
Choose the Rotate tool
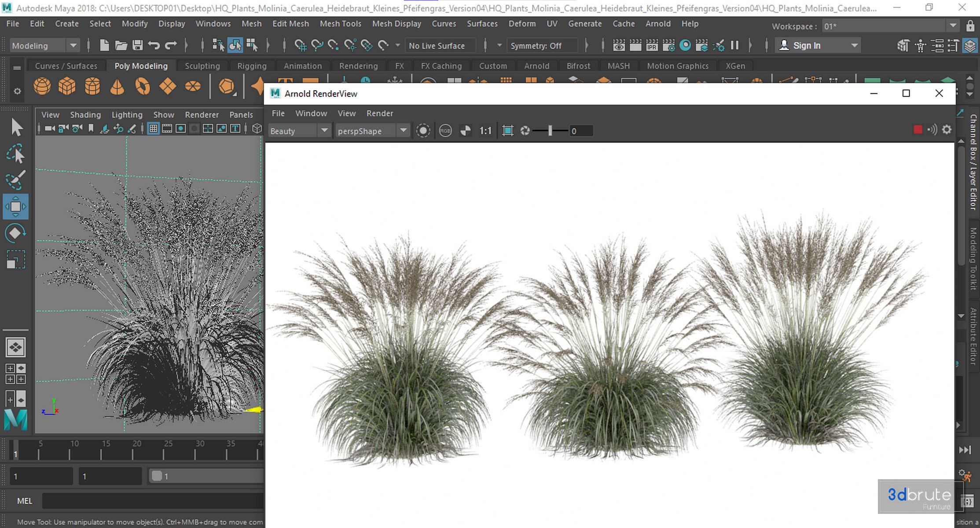click(x=15, y=233)
